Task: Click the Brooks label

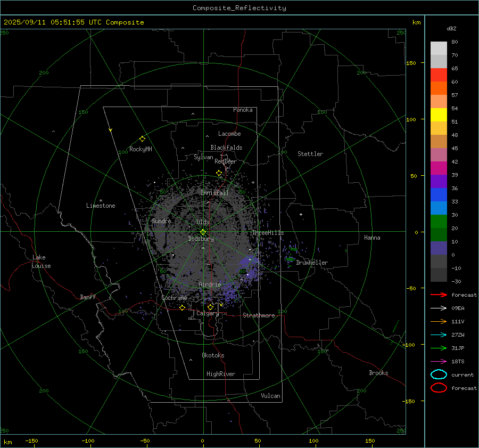Action: click(x=378, y=373)
